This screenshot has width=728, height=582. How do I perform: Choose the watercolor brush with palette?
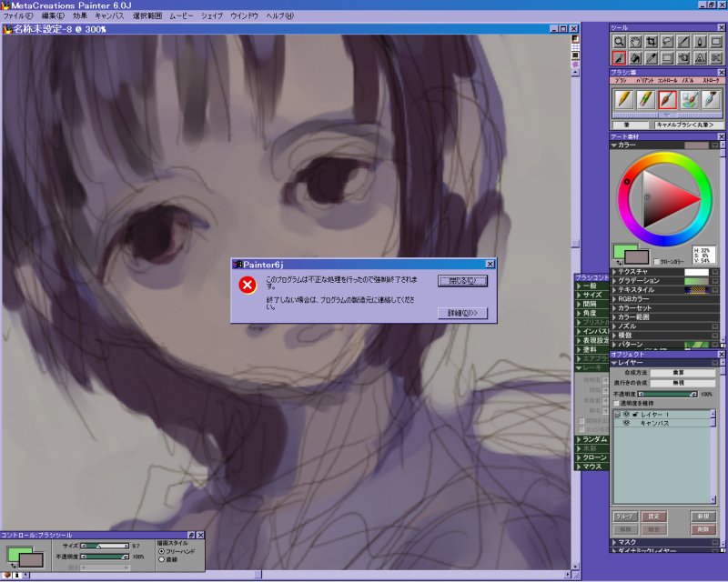(x=689, y=99)
